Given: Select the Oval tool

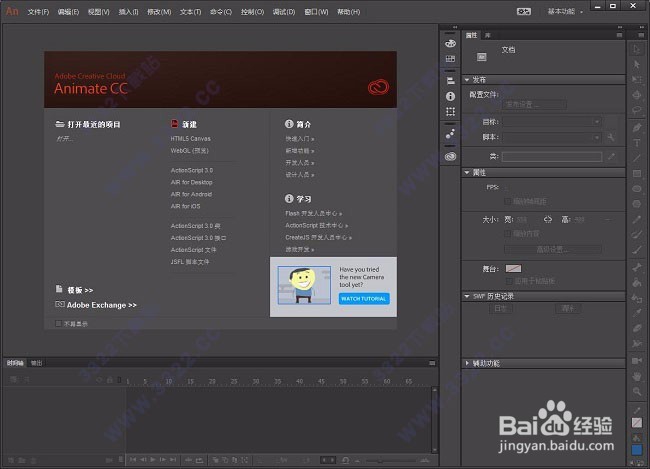Looking at the screenshot, I should [x=637, y=189].
